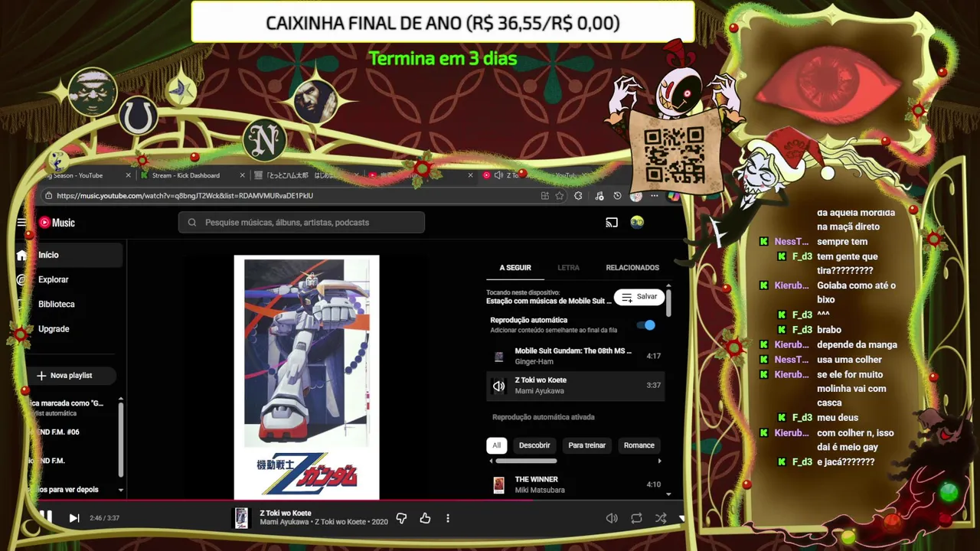This screenshot has width=980, height=551.
Task: Select the Para treinar filter chip
Action: [x=587, y=445]
